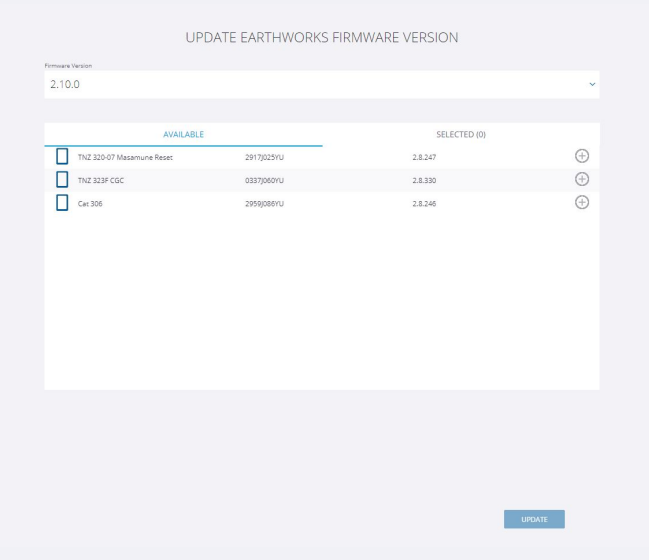Click serial number 2917J025YU

click(x=264, y=157)
